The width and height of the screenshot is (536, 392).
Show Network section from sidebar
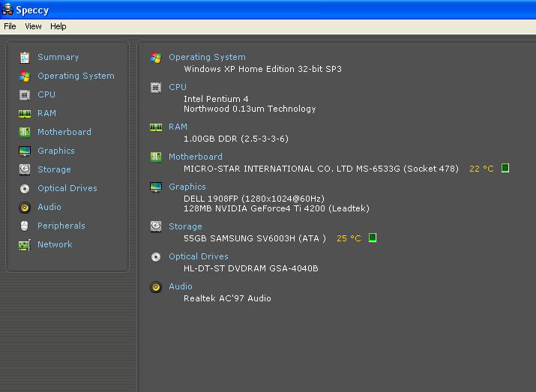[x=55, y=244]
